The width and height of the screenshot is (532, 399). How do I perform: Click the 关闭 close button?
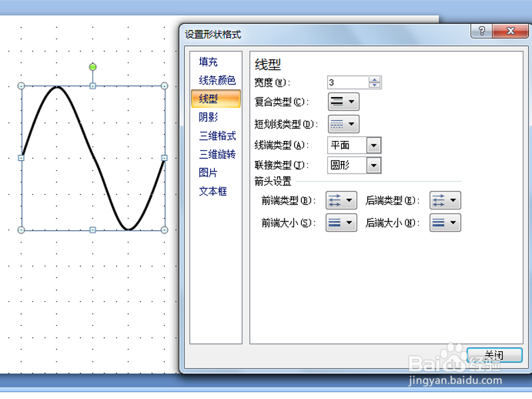(495, 354)
